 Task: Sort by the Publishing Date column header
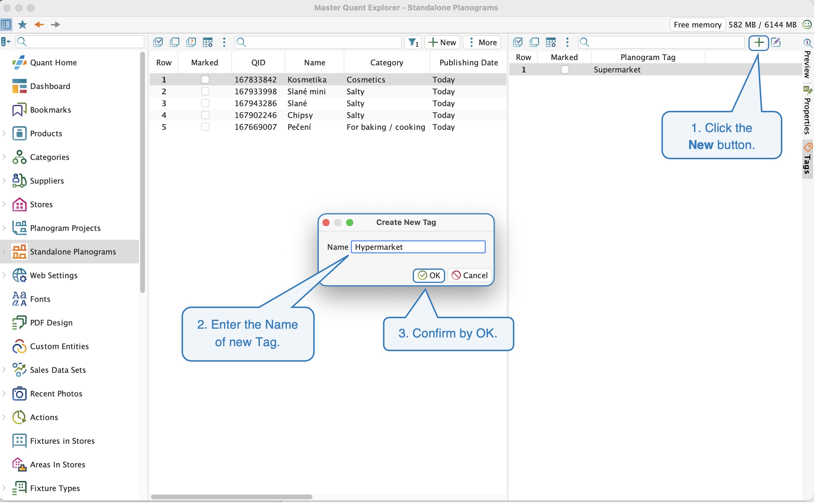coord(469,62)
